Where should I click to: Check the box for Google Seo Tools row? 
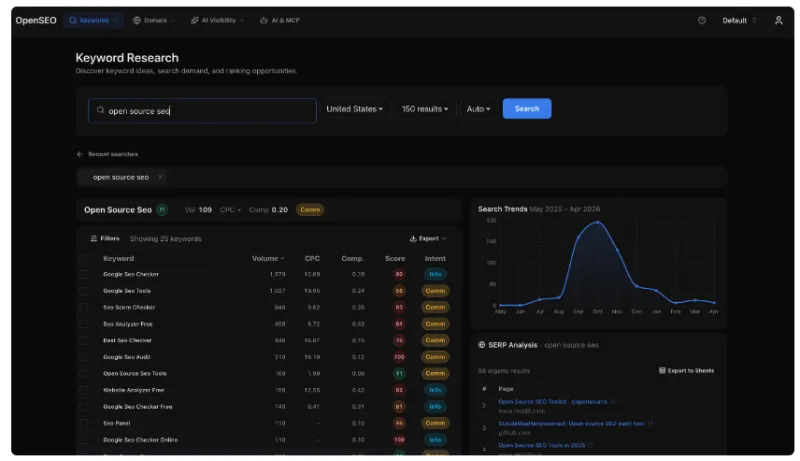(x=84, y=291)
